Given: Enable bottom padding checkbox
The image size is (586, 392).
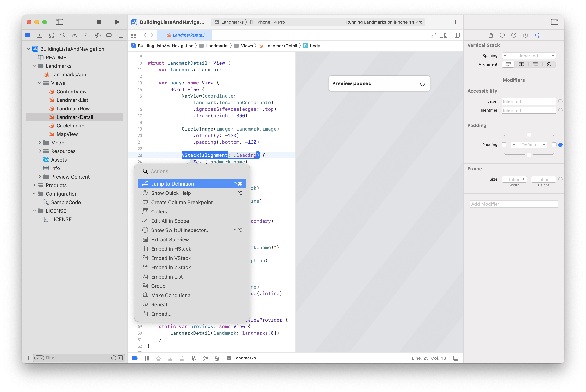Looking at the screenshot, I should pos(529,155).
